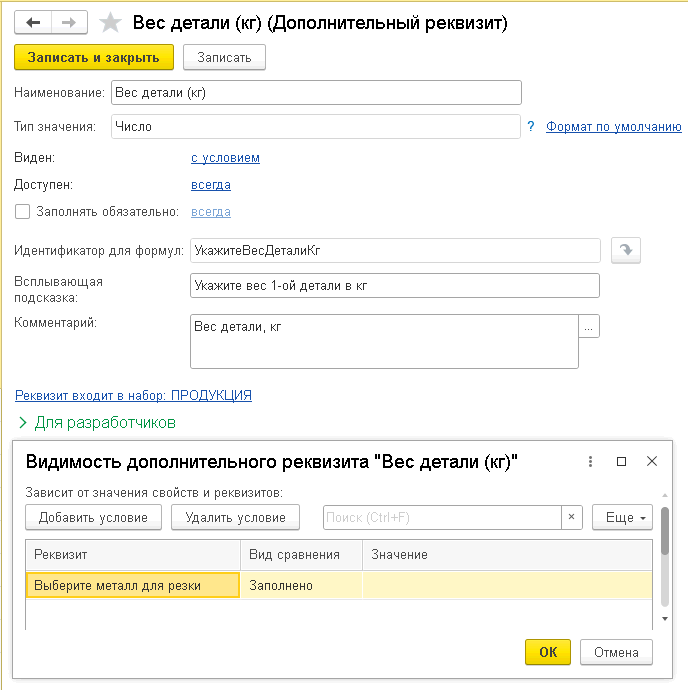
Task: Open the dialog's three-dot options menu
Action: point(591,461)
